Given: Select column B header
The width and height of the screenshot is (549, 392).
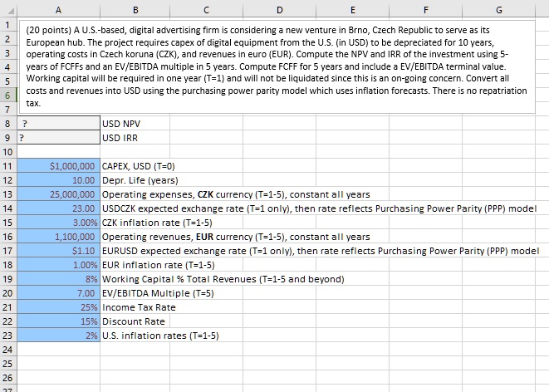Looking at the screenshot, I should (135, 10).
